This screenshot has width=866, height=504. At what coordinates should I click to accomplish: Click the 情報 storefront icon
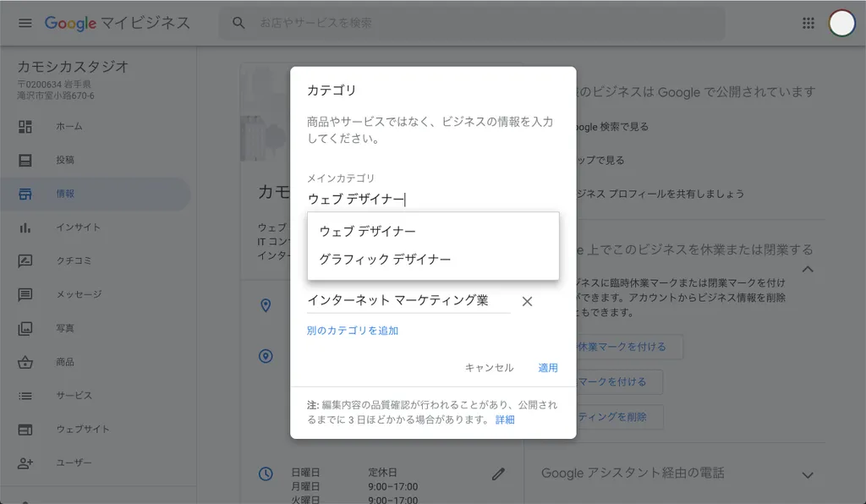[x=25, y=194]
